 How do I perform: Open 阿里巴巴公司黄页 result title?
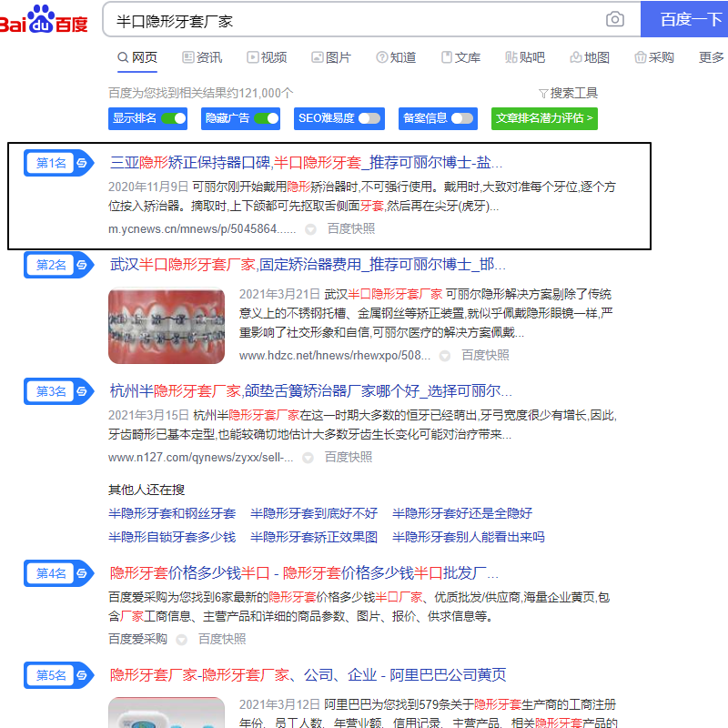pos(308,675)
